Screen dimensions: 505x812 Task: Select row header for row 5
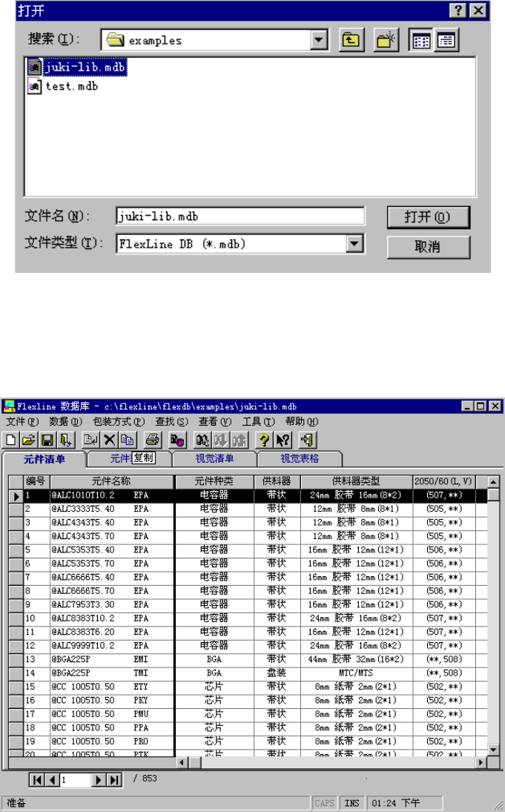(16, 550)
